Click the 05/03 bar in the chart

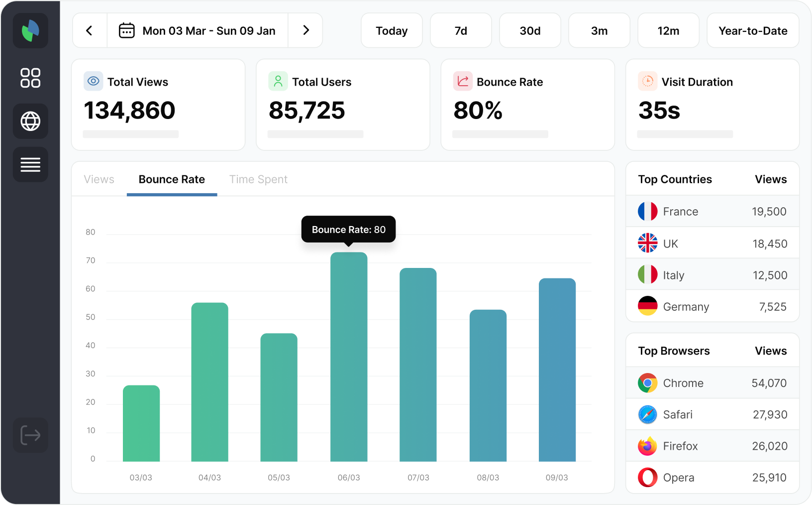click(279, 397)
